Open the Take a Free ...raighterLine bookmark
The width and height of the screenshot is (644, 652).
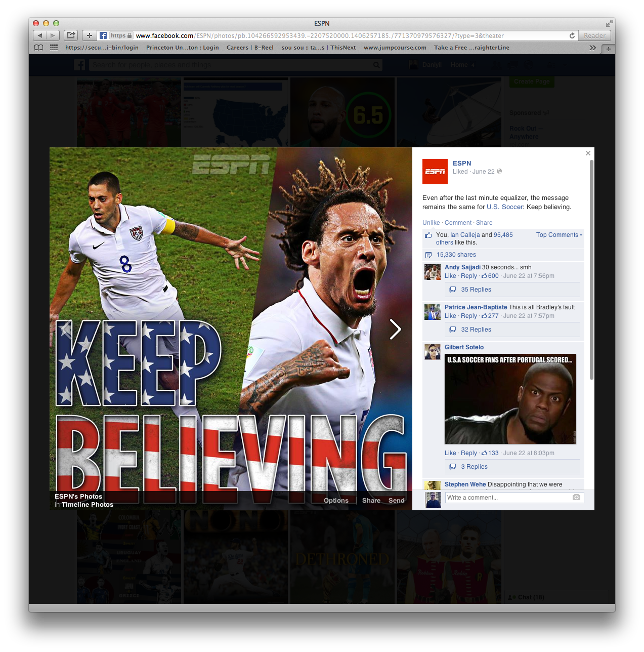point(471,48)
